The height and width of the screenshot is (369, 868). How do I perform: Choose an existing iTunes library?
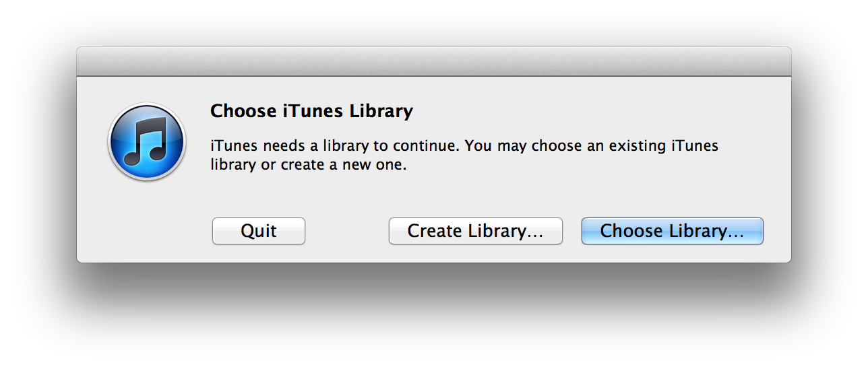click(672, 231)
